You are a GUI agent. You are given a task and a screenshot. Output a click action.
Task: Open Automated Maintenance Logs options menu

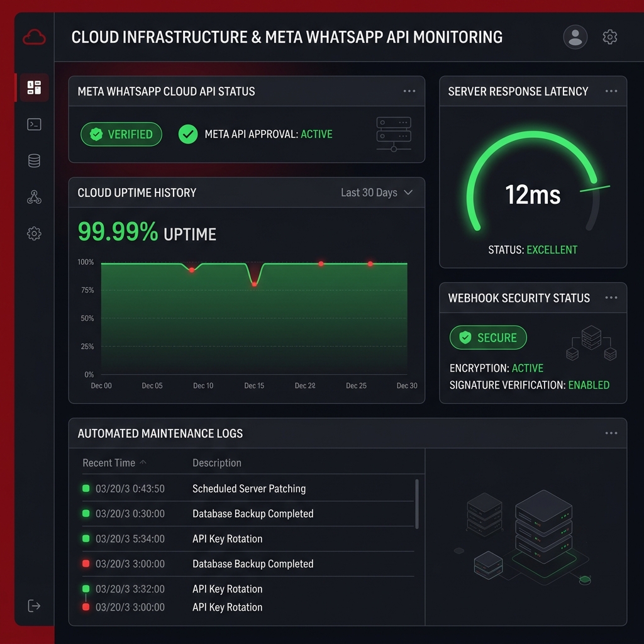coord(611,433)
